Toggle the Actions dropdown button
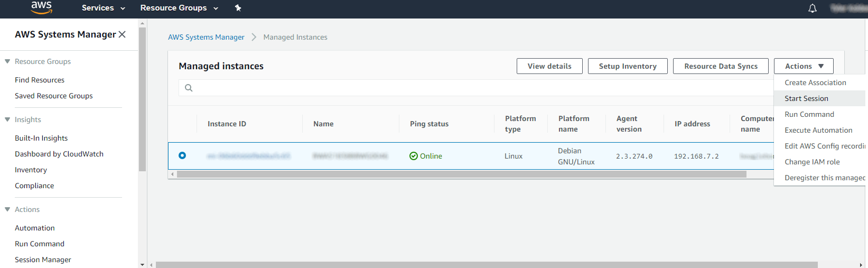The image size is (868, 268). 804,66
